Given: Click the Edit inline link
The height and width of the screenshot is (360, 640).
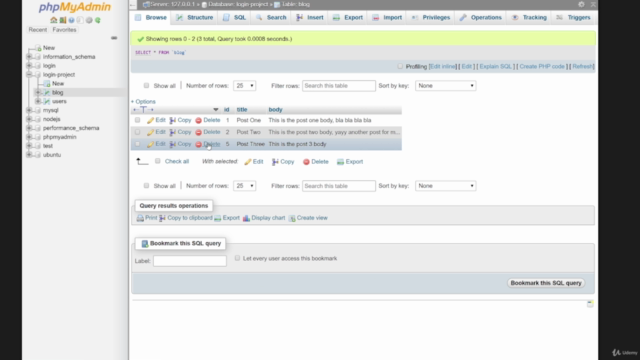Looking at the screenshot, I should [442, 67].
